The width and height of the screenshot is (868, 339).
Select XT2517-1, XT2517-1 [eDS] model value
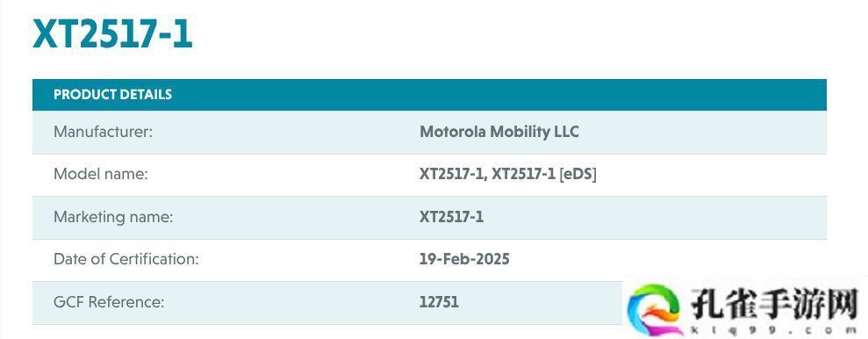coord(507,174)
